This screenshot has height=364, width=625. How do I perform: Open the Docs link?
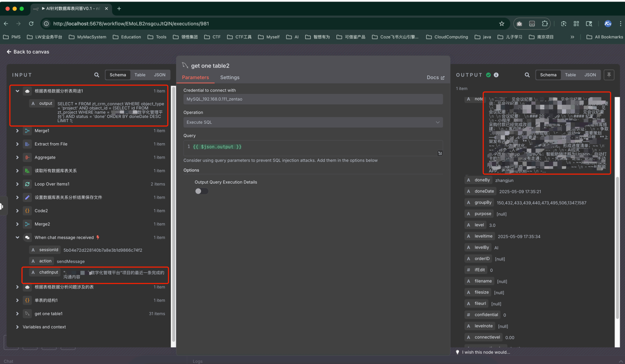click(x=436, y=78)
